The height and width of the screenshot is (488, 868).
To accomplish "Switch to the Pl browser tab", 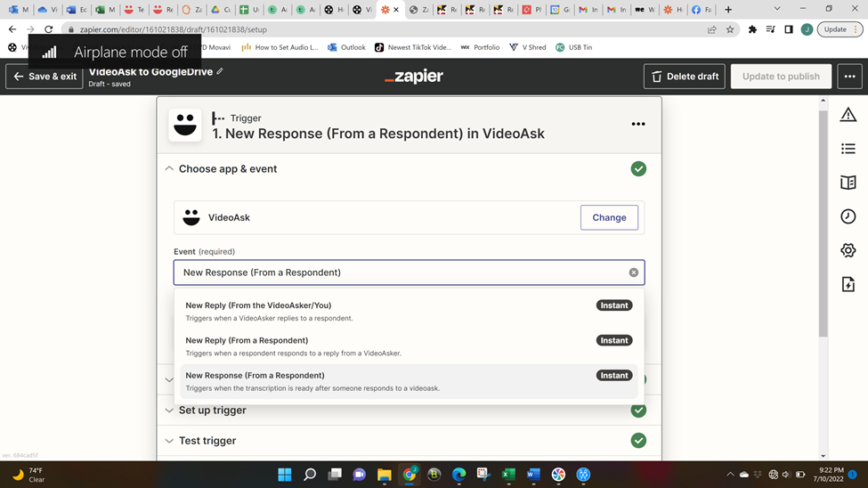I will click(532, 10).
